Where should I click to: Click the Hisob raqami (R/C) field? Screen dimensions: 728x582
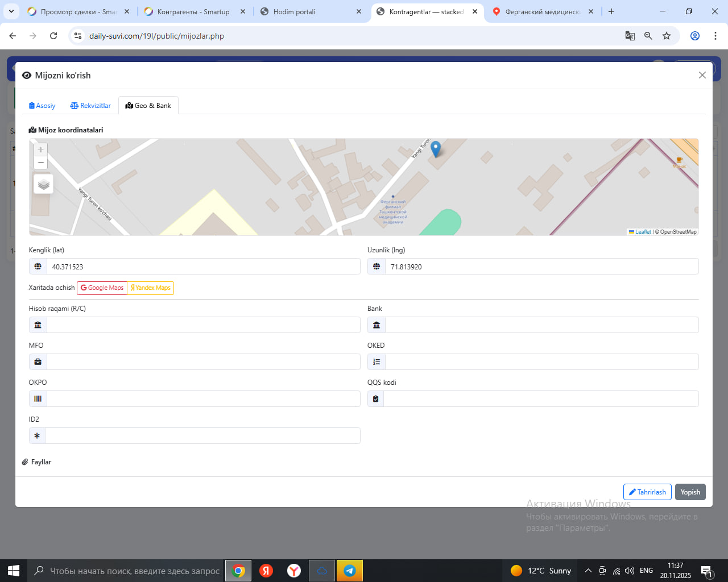203,325
